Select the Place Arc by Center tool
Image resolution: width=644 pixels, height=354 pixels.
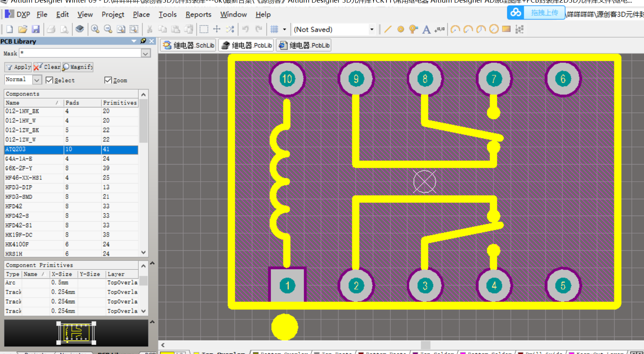(455, 29)
